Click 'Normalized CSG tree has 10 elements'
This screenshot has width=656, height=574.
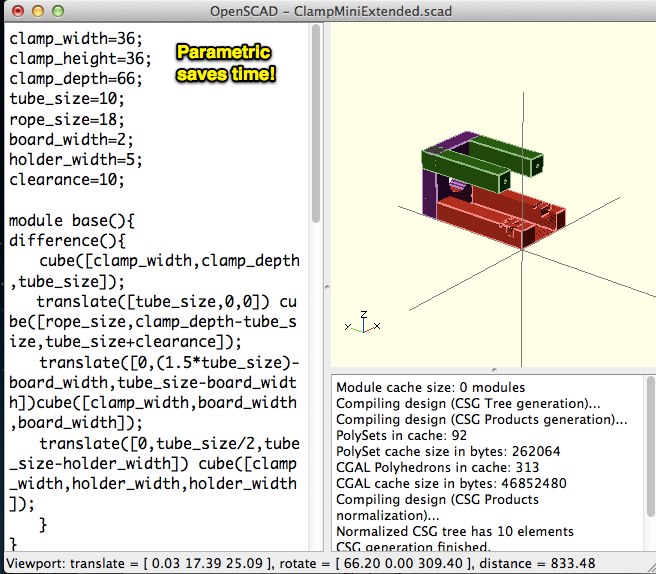pyautogui.click(x=455, y=531)
